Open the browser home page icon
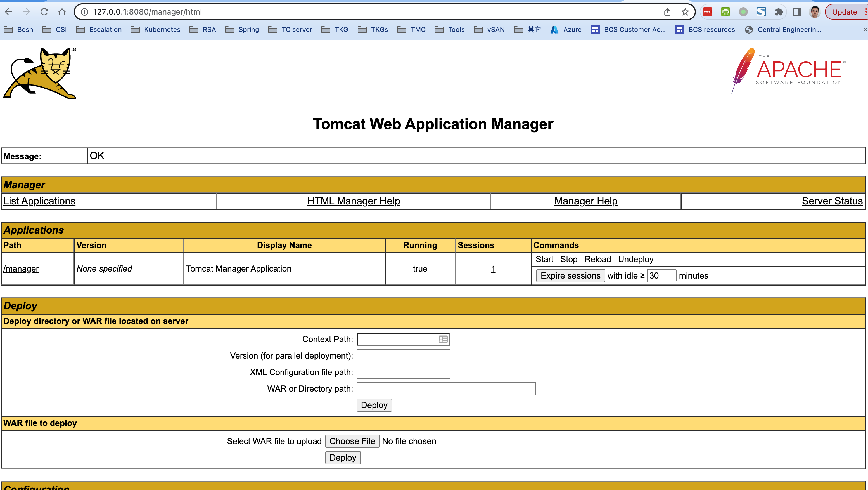This screenshot has width=868, height=490. pos(62,12)
